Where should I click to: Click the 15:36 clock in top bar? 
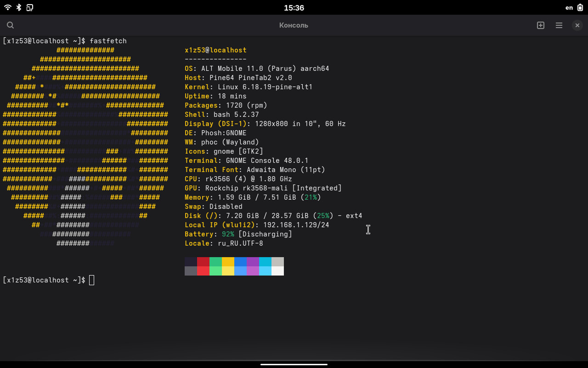click(294, 8)
